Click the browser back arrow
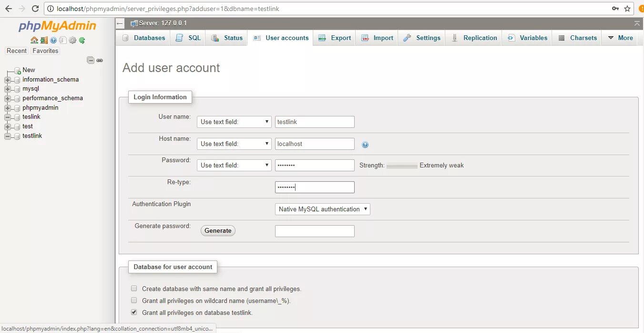644x333 pixels. (x=9, y=9)
